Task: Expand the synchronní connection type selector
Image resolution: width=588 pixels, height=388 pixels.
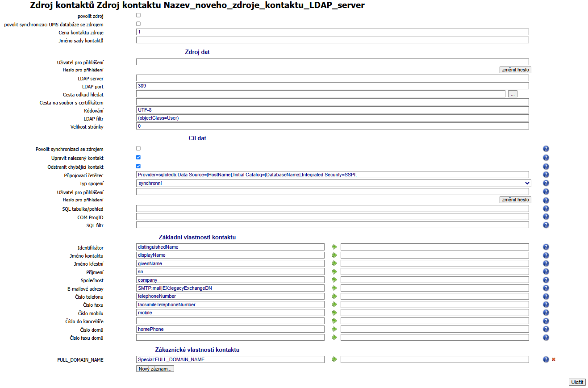Action: [526, 183]
